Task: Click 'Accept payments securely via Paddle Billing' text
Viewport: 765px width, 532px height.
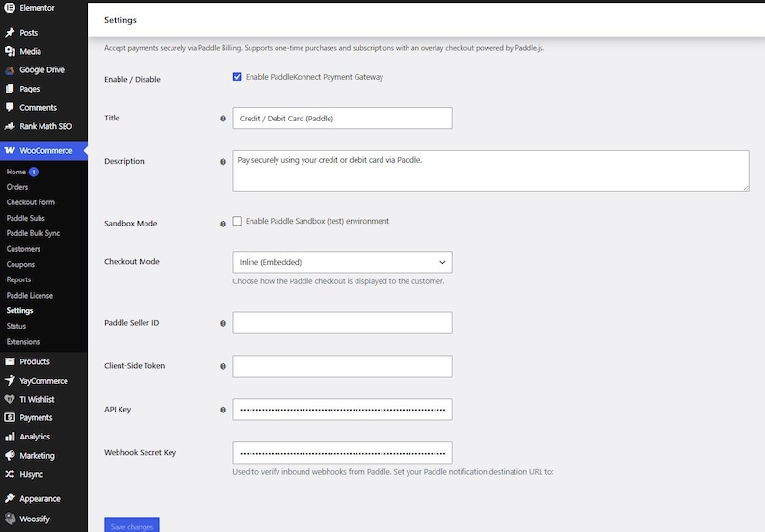Action: [324, 48]
